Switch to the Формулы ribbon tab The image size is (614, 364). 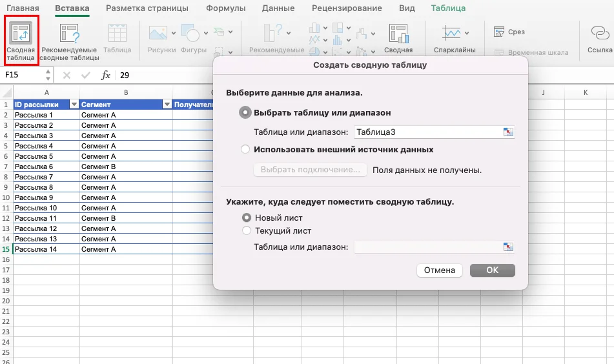[x=225, y=8]
